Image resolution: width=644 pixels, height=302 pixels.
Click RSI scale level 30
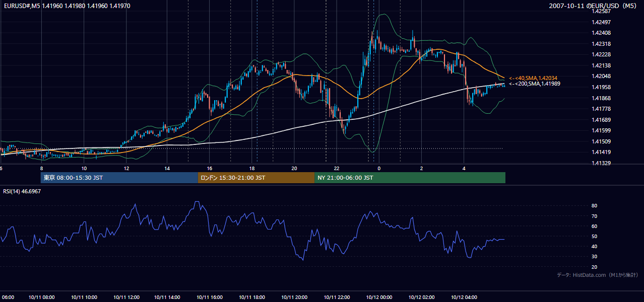click(594, 257)
